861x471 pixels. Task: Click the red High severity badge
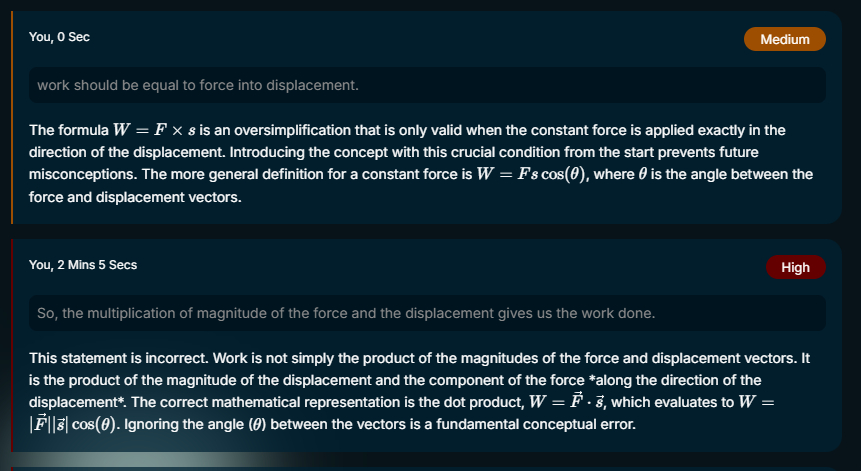click(x=795, y=267)
